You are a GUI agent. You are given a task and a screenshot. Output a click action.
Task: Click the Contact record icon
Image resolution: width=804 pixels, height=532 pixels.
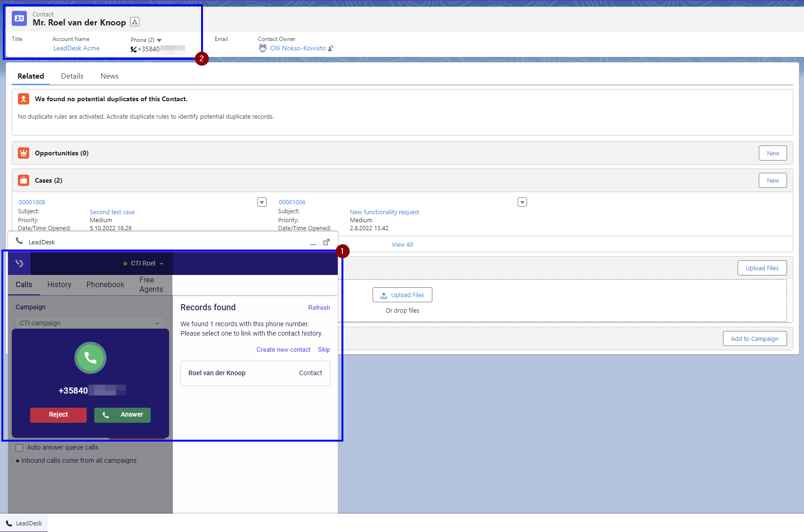point(19,18)
